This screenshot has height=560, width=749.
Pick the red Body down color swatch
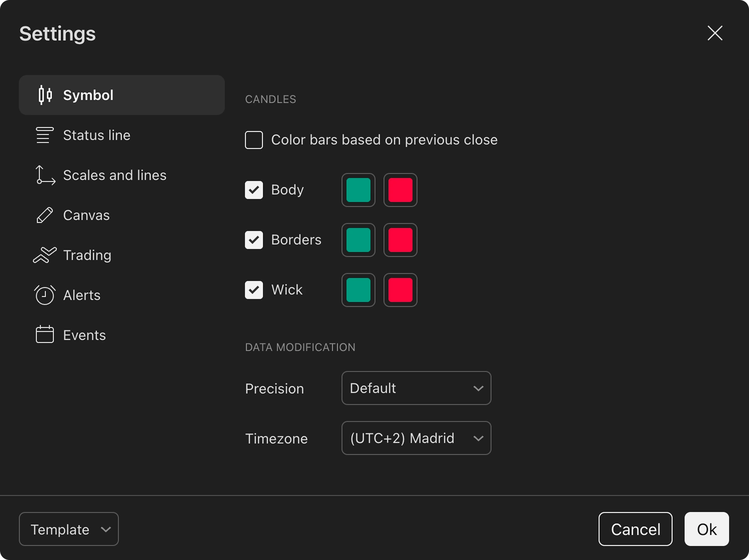(400, 190)
